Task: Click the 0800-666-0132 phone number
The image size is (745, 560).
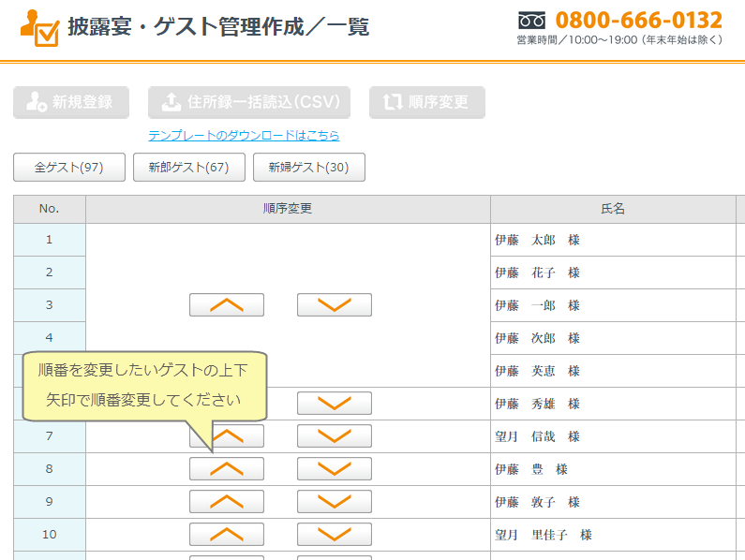Action: tap(638, 20)
